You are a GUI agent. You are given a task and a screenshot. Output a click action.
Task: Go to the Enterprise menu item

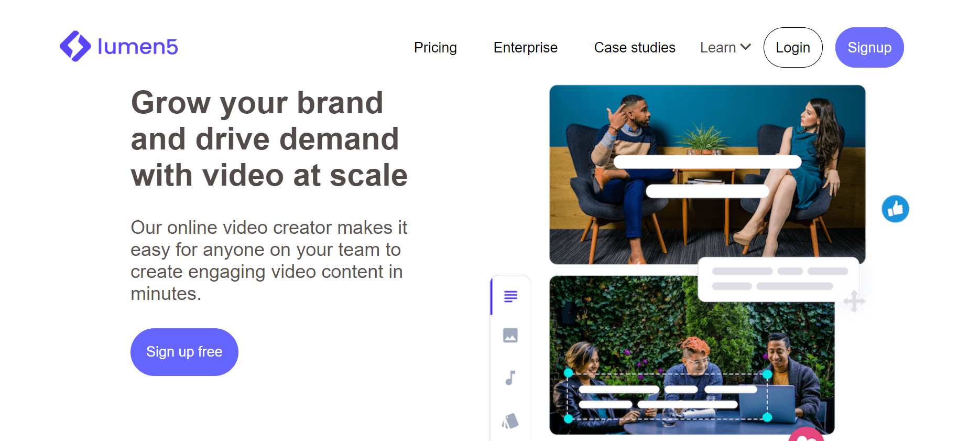coord(525,48)
